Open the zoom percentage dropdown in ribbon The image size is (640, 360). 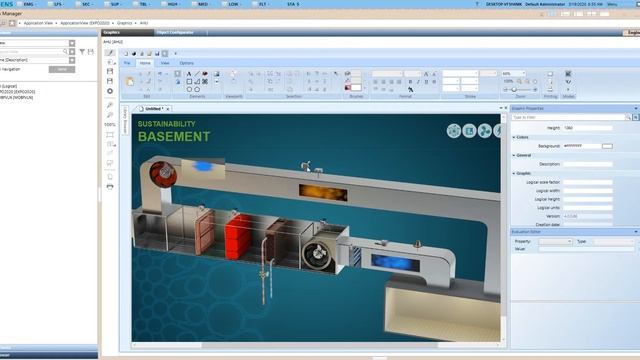(523, 73)
